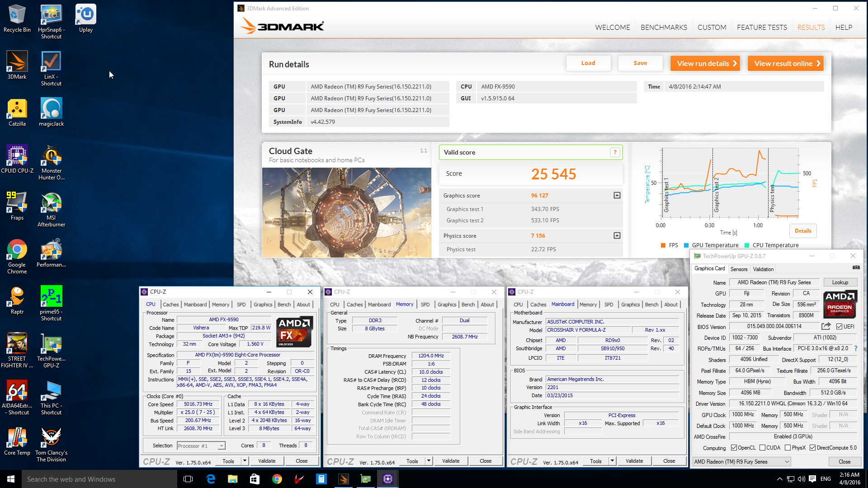Open Validation tab in GPU-Z
868x488 pixels.
pos(763,269)
